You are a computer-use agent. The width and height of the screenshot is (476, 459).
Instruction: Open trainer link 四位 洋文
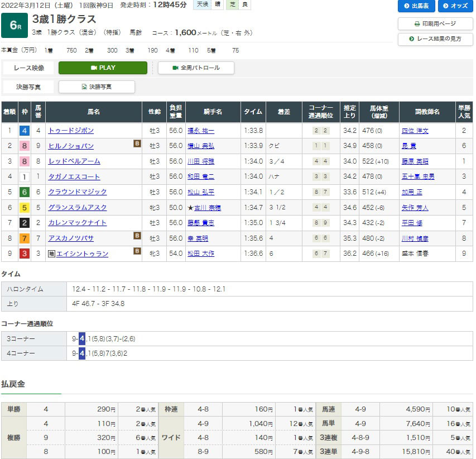pos(415,131)
